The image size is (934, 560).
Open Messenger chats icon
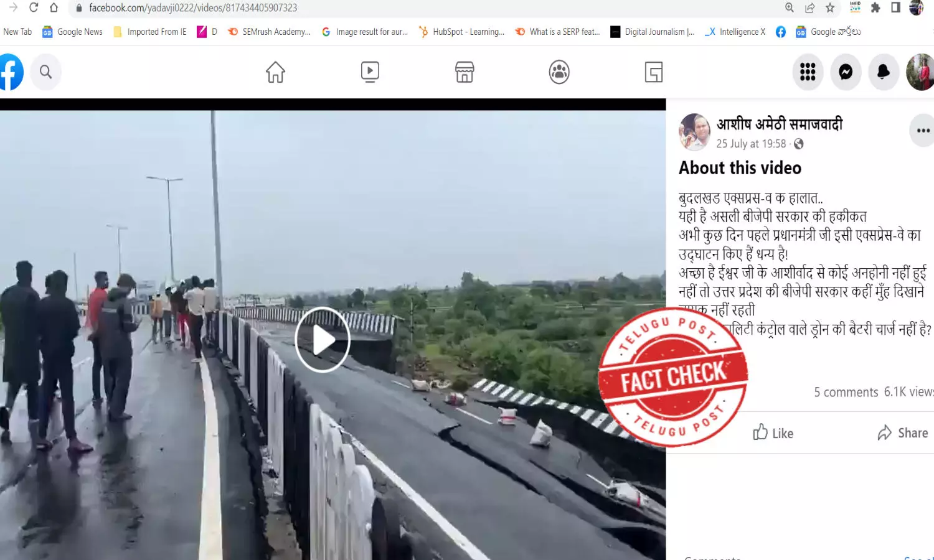click(846, 72)
